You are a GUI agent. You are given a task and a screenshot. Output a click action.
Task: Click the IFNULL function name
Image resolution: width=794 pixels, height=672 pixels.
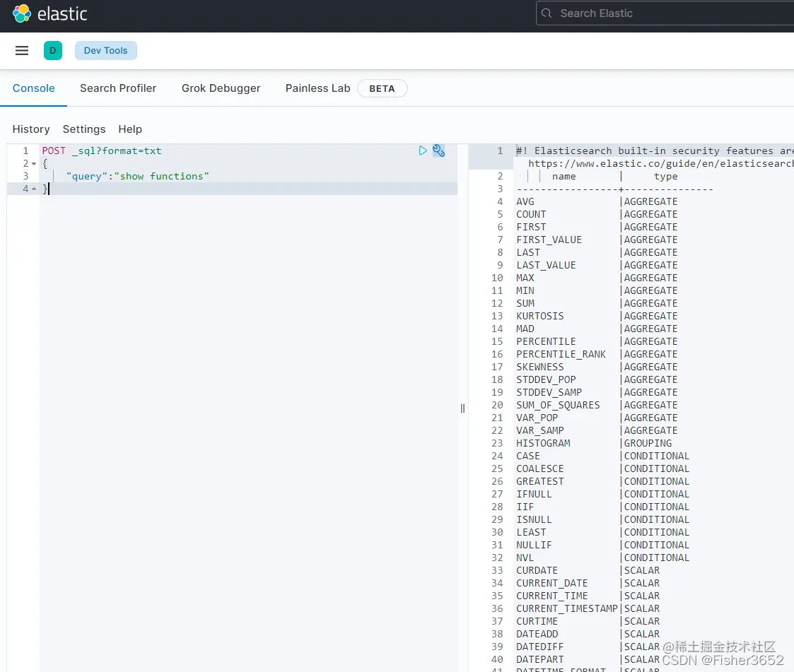pyautogui.click(x=534, y=494)
